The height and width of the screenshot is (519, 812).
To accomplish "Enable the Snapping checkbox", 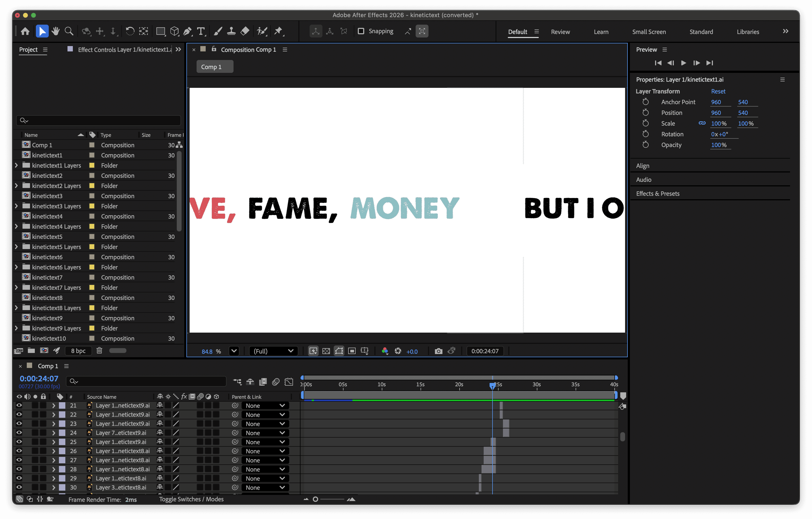I will coord(361,31).
